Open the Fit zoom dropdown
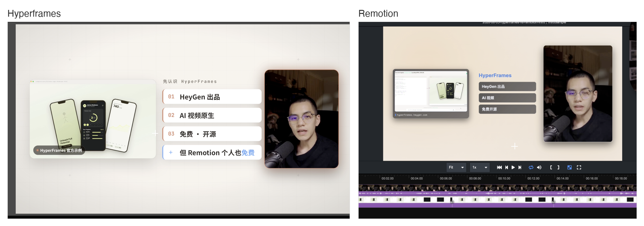644x226 pixels. (x=456, y=167)
